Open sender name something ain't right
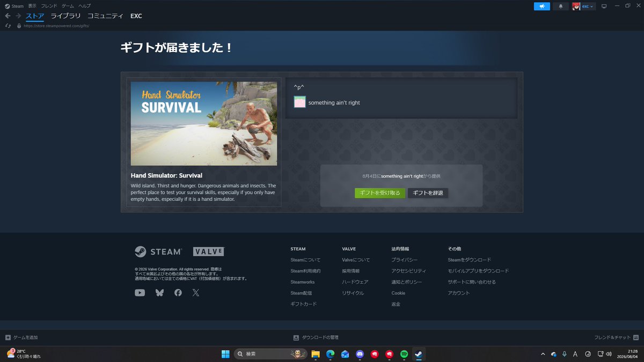The image size is (644, 362). 334,102
